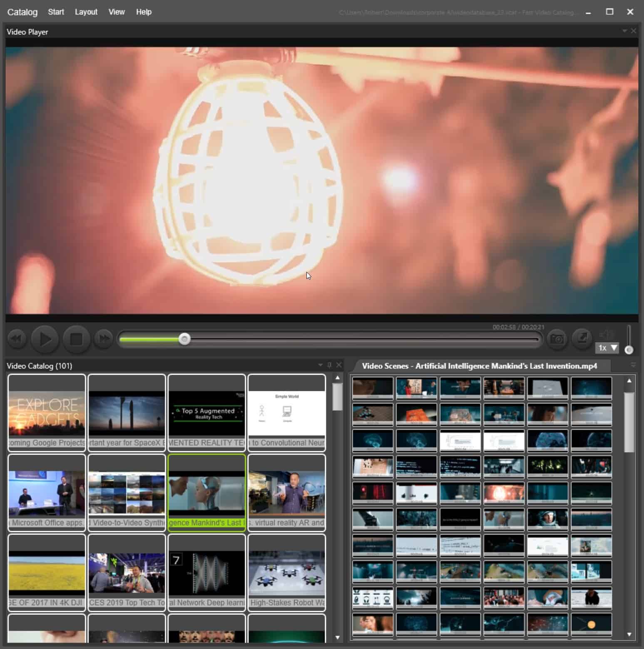Click the green played portion of the seek bar

pos(149,339)
